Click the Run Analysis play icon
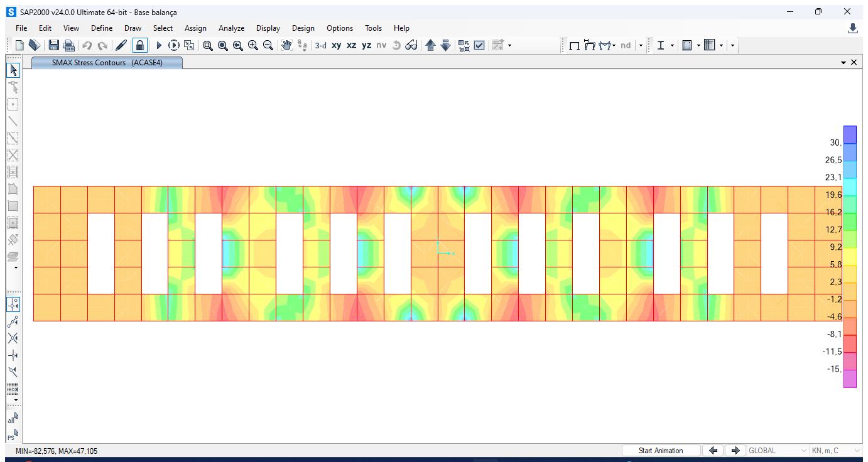The width and height of the screenshot is (868, 462). tap(159, 45)
